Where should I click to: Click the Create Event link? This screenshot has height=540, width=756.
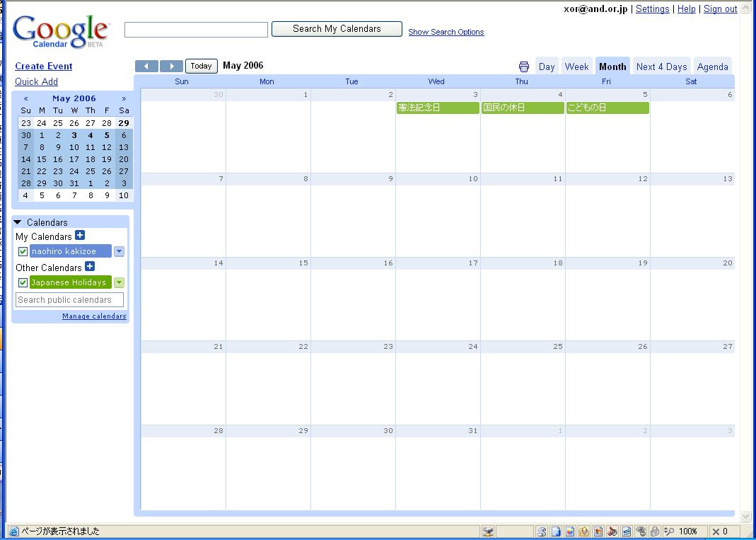click(x=43, y=66)
